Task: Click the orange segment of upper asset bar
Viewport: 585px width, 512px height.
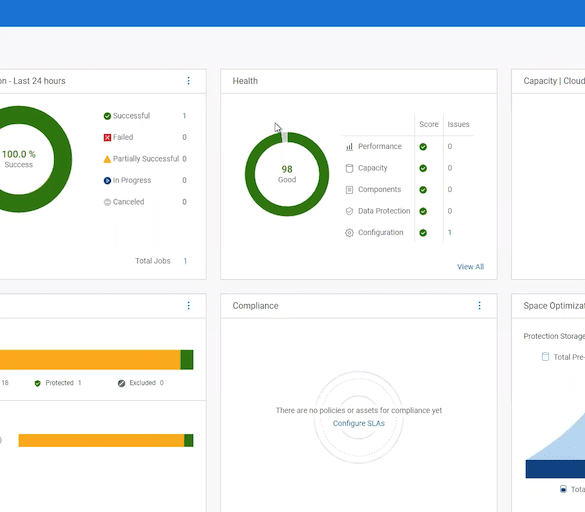Action: (90, 360)
